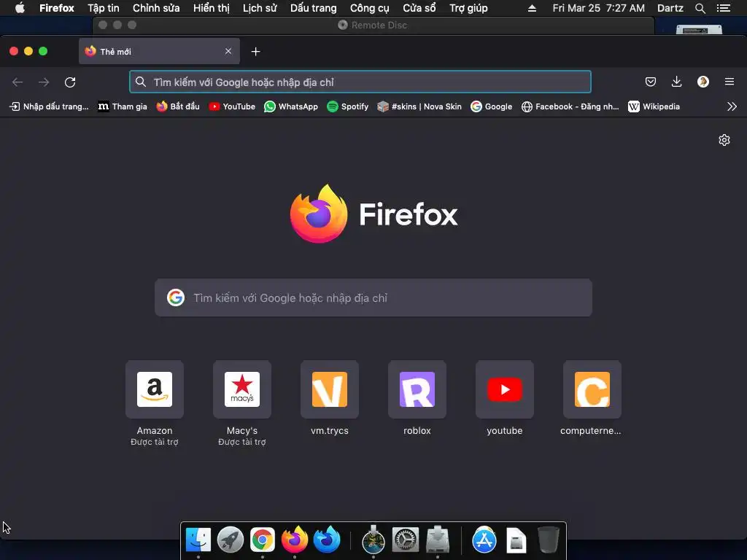Open Google Chrome from the Dock

point(263,540)
